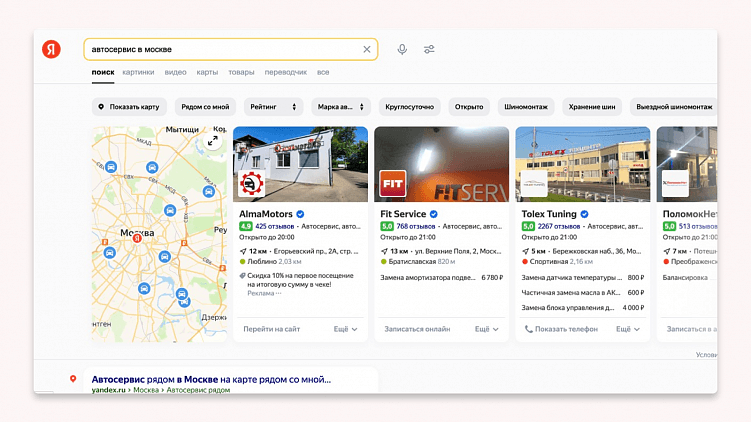Screen dimensions: 751x422
Task: Click the red Yandex marker at Moscow center
Action: click(137, 238)
